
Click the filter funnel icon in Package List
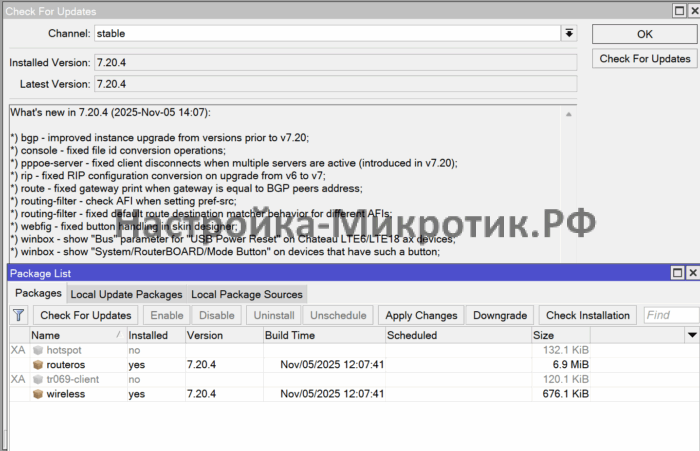(x=18, y=315)
